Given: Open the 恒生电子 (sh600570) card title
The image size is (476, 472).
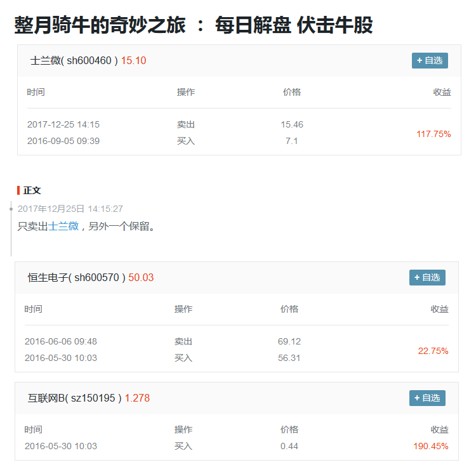Looking at the screenshot, I should point(76,278).
